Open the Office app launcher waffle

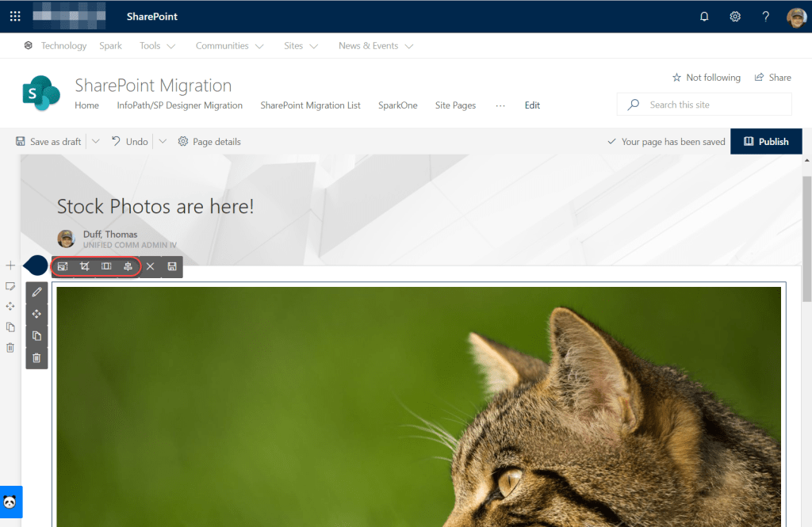click(x=15, y=16)
